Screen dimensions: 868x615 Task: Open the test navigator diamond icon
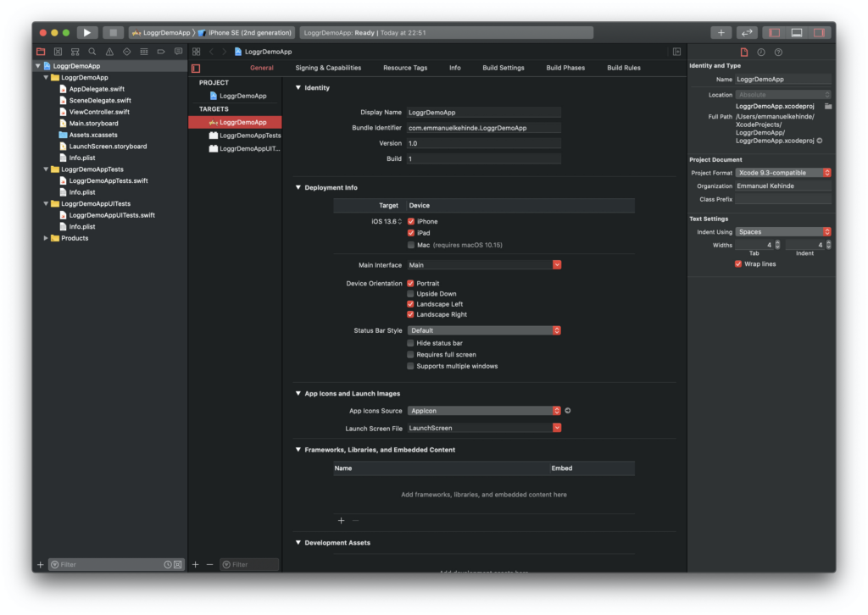(x=127, y=52)
